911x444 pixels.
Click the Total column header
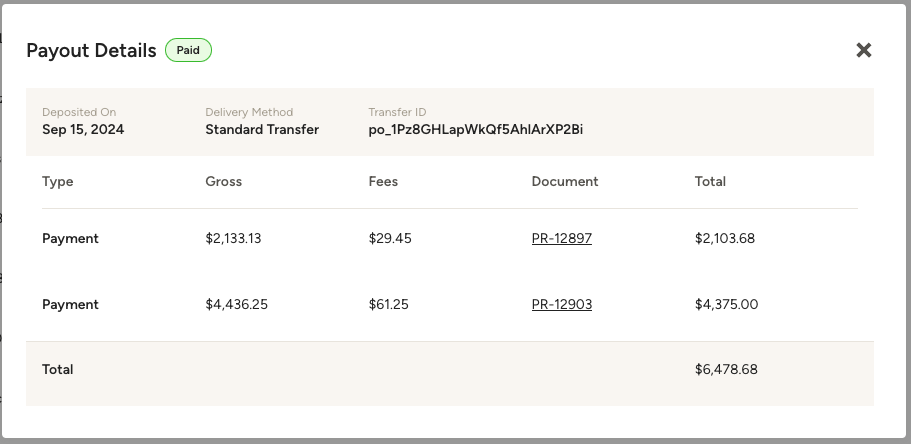[710, 181]
